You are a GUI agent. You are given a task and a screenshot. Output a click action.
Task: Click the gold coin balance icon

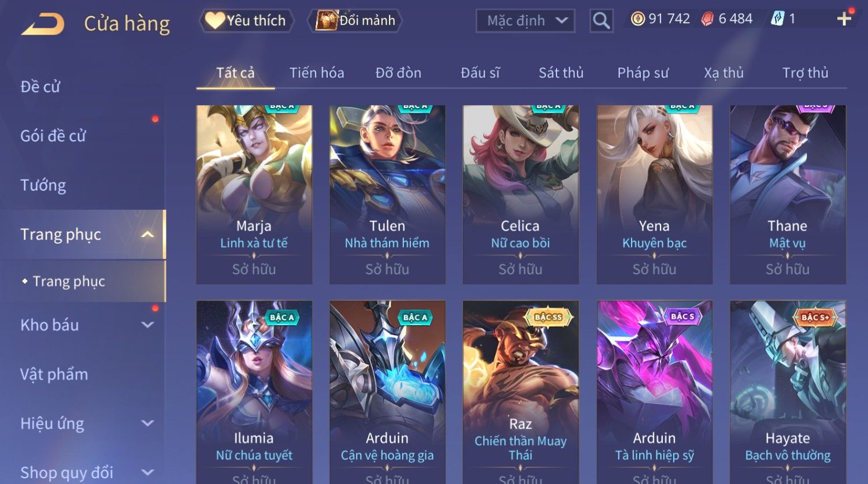pos(637,19)
